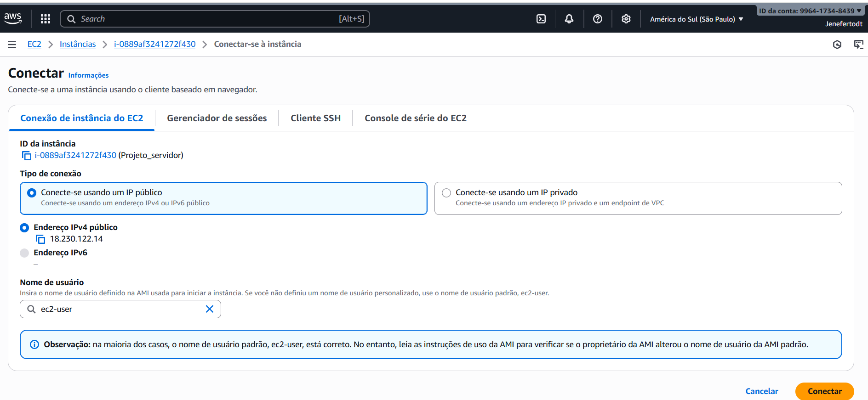
Task: Open breadcrumb link i-0889af3241272f430
Action: pyautogui.click(x=155, y=44)
